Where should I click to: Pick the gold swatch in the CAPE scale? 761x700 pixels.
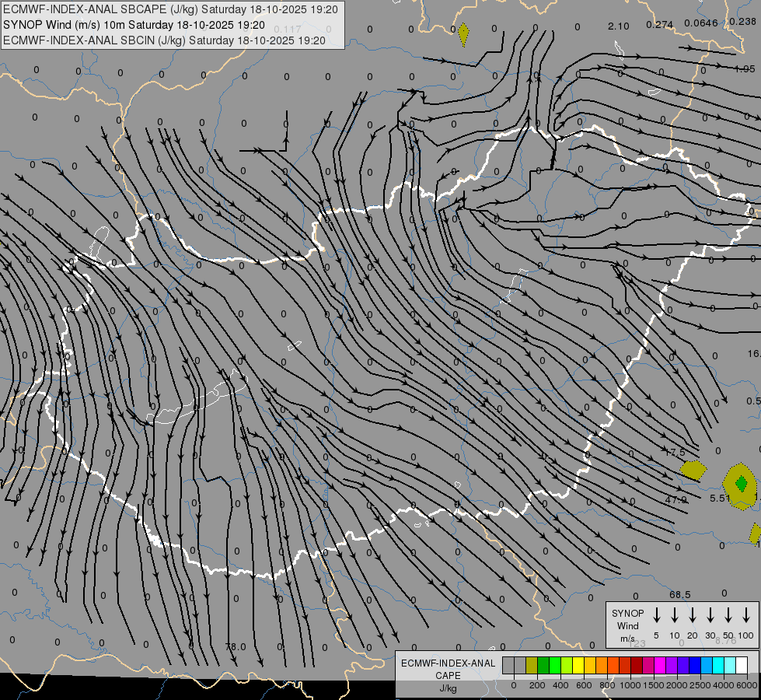point(590,665)
